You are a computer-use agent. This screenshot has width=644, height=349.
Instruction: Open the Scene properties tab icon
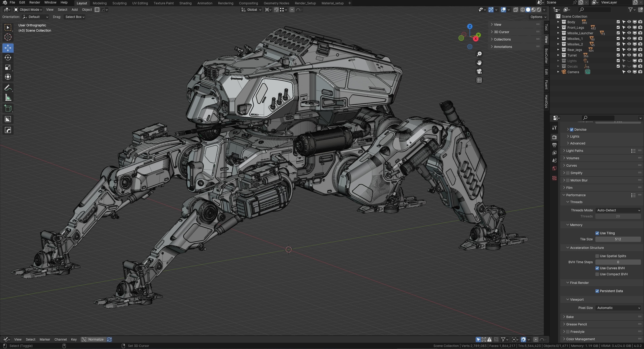(x=554, y=160)
